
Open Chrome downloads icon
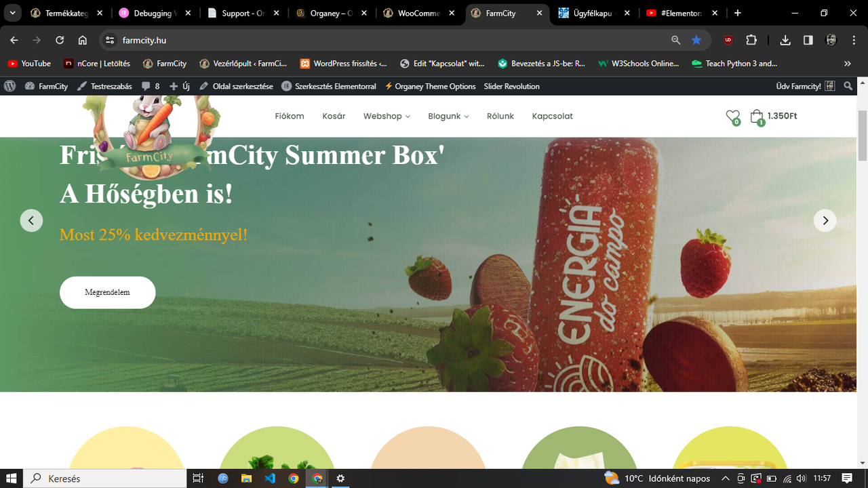(785, 40)
